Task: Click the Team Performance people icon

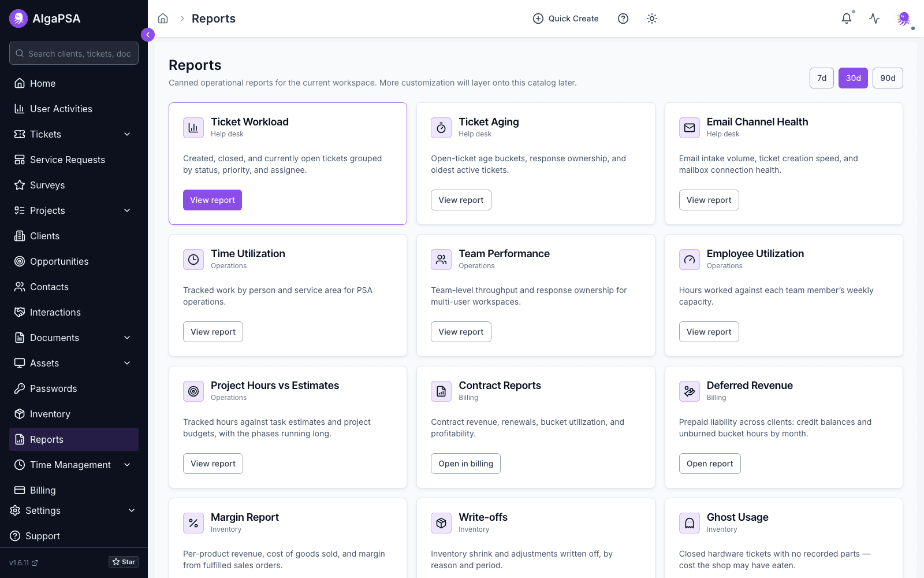Action: [x=441, y=260]
